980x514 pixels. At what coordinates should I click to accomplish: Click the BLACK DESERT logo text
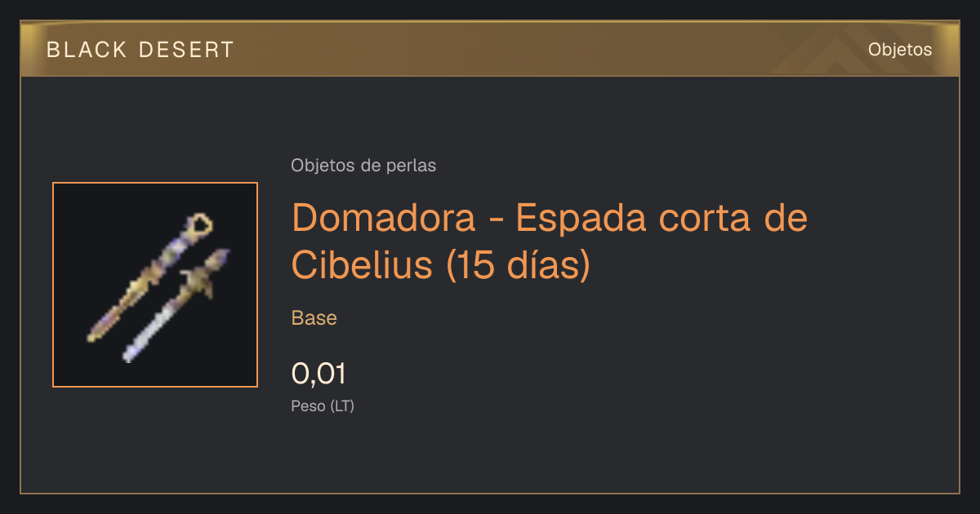[x=140, y=50]
